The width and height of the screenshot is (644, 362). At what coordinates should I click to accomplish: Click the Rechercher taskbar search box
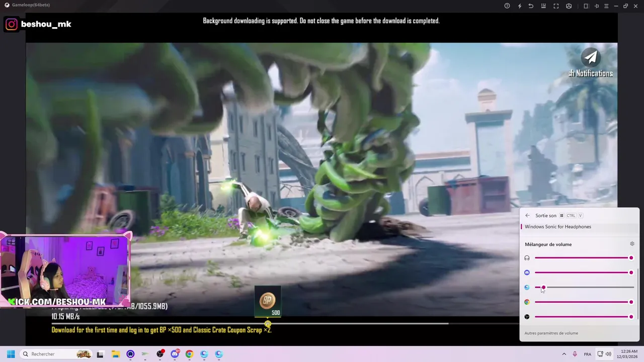[x=56, y=354]
